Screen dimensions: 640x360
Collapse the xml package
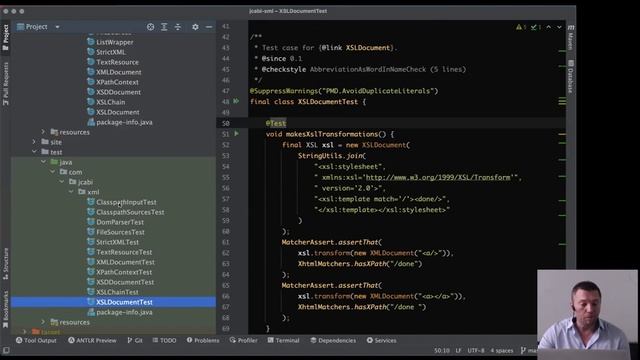(71, 192)
